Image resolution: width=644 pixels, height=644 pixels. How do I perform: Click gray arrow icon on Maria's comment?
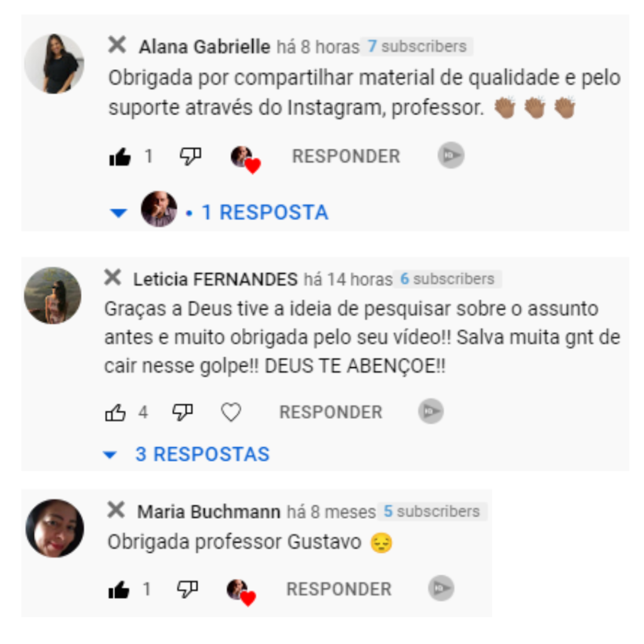[x=441, y=588]
